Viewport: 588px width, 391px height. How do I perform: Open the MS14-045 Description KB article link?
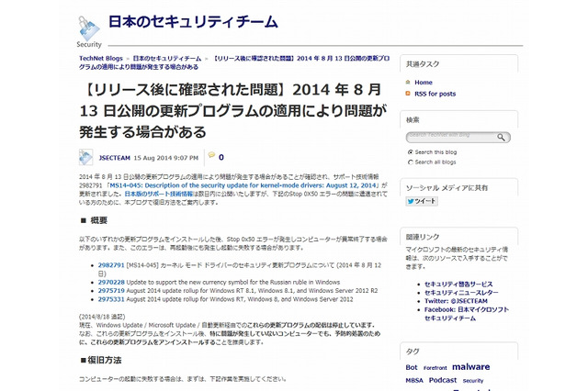(x=243, y=185)
